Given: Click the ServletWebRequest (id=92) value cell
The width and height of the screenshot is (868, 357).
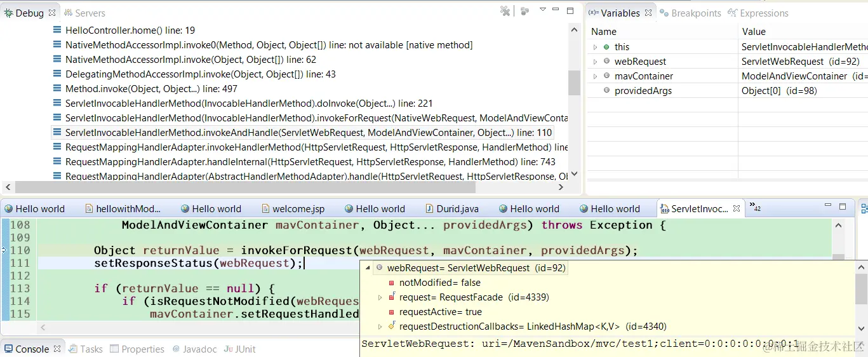Looking at the screenshot, I should pos(800,62).
